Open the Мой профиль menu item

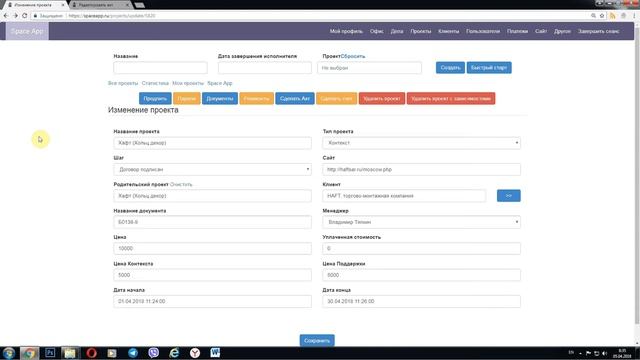pyautogui.click(x=346, y=31)
